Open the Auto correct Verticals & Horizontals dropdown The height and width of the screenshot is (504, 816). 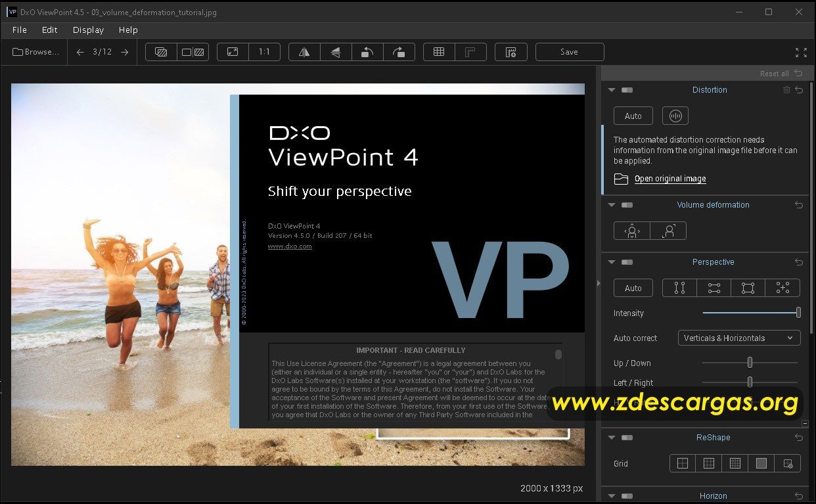coord(739,338)
